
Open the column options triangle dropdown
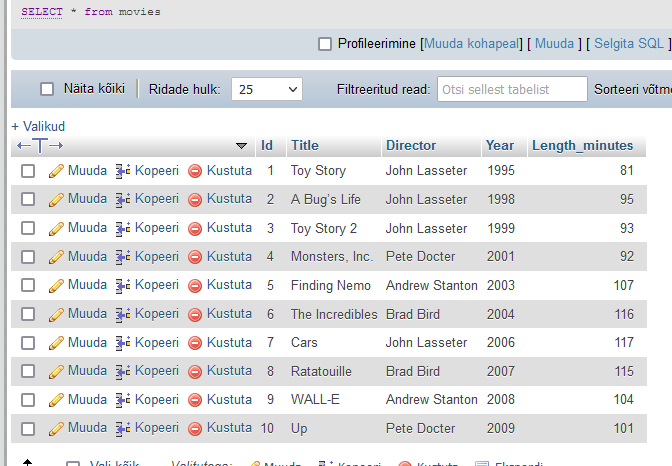coord(241,146)
